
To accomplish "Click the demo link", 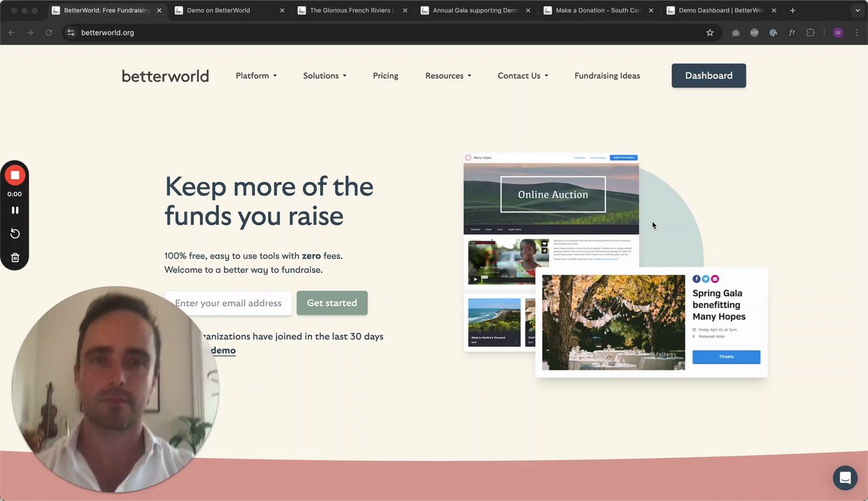I will coord(223,350).
